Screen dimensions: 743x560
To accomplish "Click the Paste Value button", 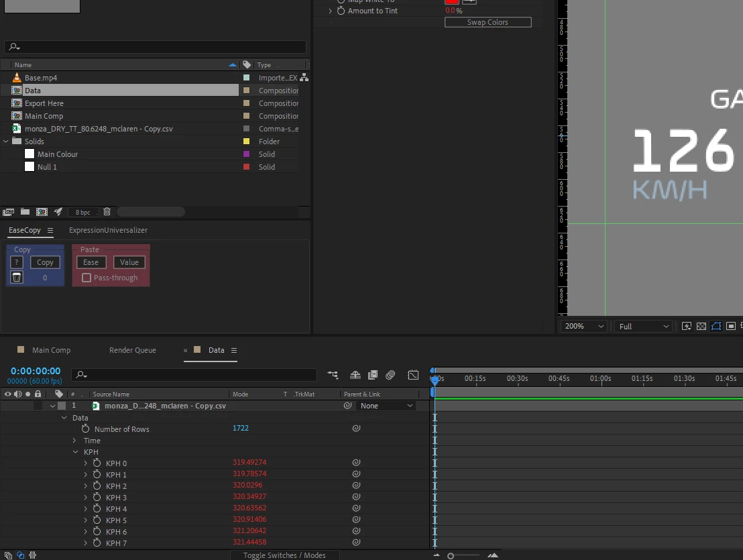I will pyautogui.click(x=129, y=262).
